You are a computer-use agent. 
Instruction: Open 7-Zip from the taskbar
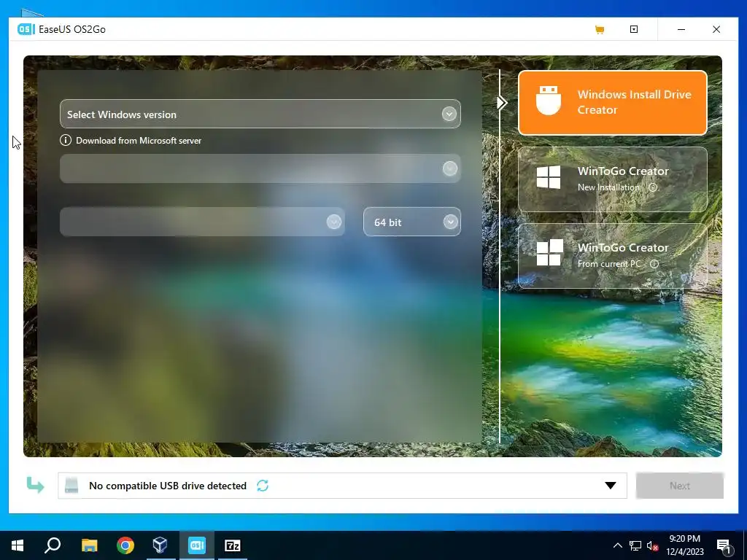click(x=233, y=545)
